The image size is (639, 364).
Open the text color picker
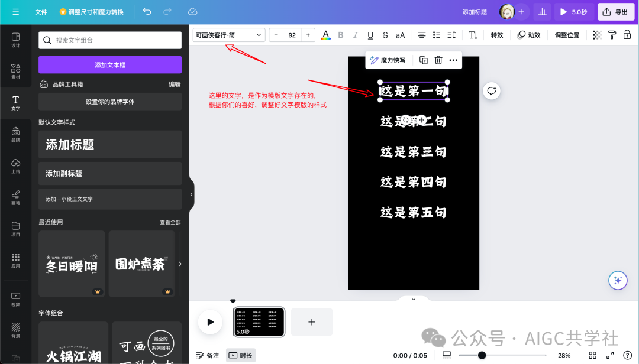pyautogui.click(x=325, y=35)
